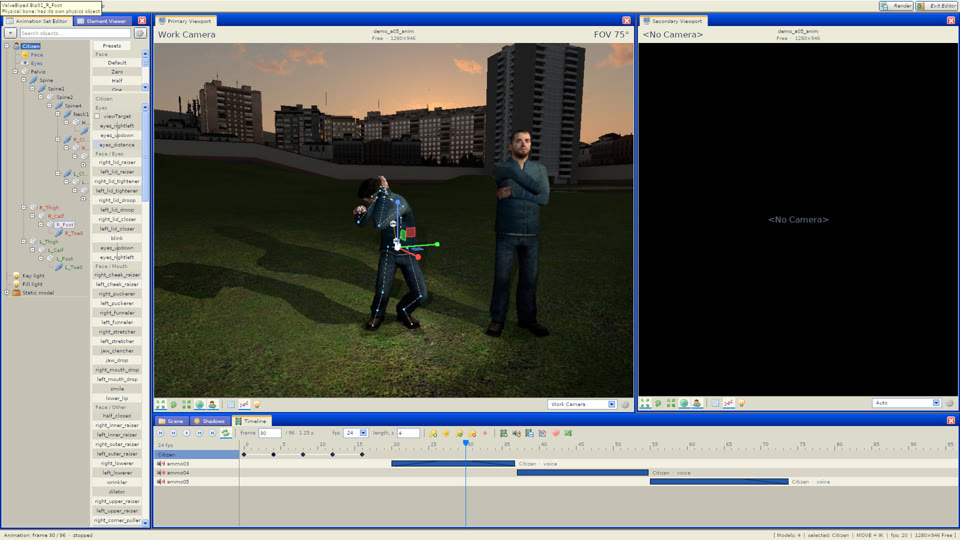960x540 pixels.
Task: Mute the ammo03 audio track
Action: 161,463
